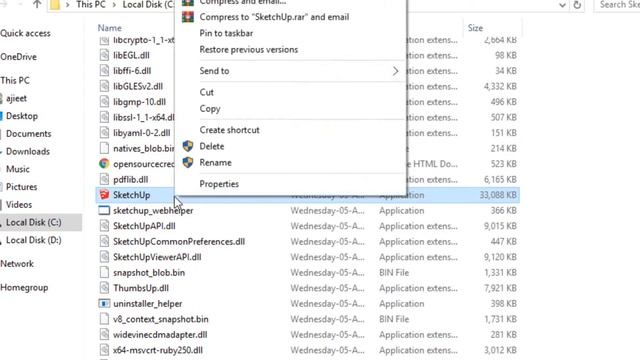Open Network in the sidebar
This screenshot has width=640, height=360.
point(17,264)
